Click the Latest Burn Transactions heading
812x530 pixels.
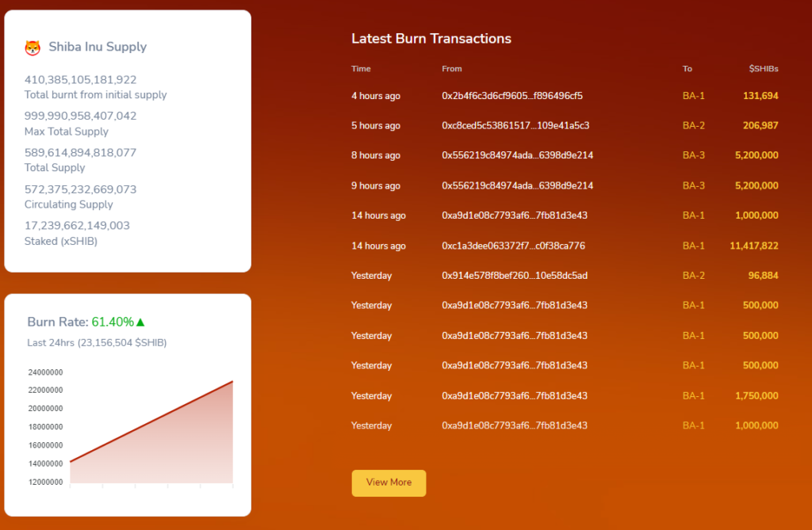coord(431,38)
